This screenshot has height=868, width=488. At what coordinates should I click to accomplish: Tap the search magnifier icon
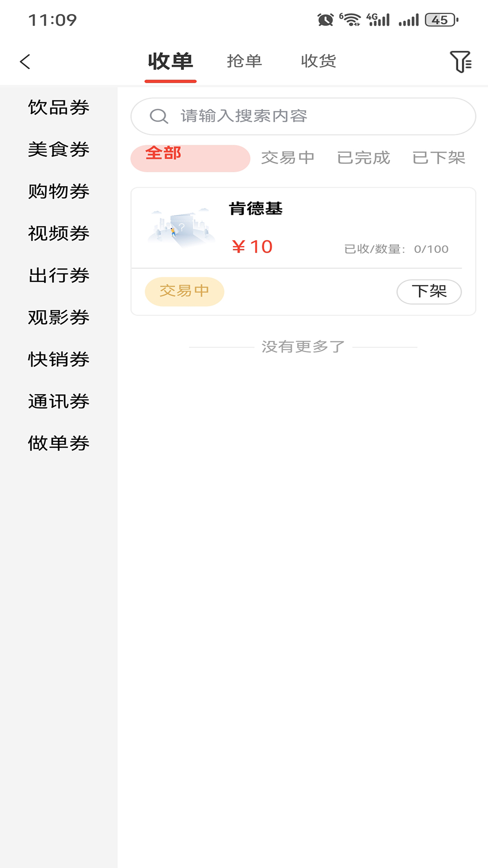coord(159,116)
